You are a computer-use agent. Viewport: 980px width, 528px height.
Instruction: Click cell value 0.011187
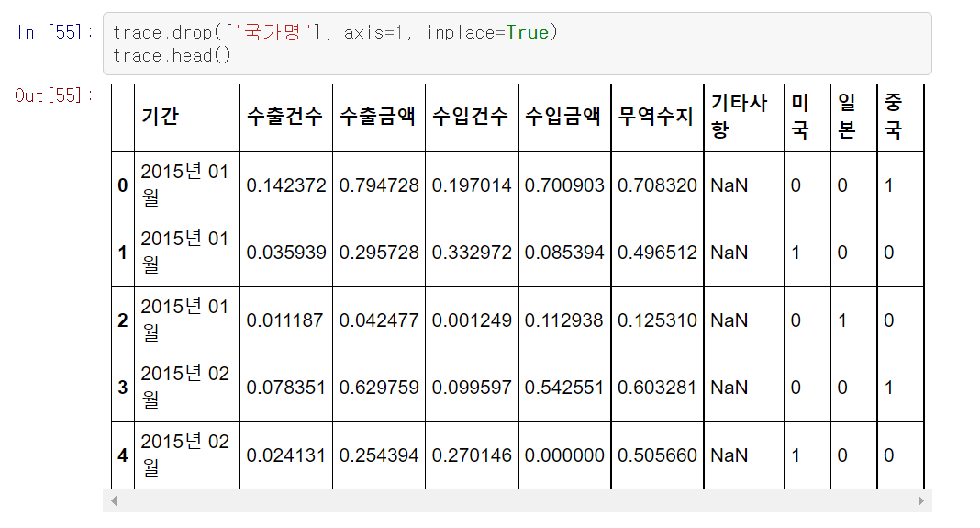[x=284, y=320]
